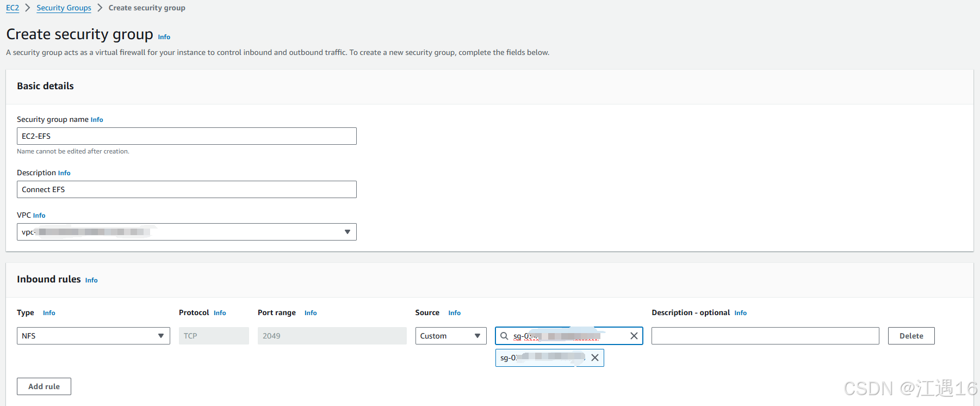Click the port range 2049 field
980x406 pixels.
tap(332, 336)
